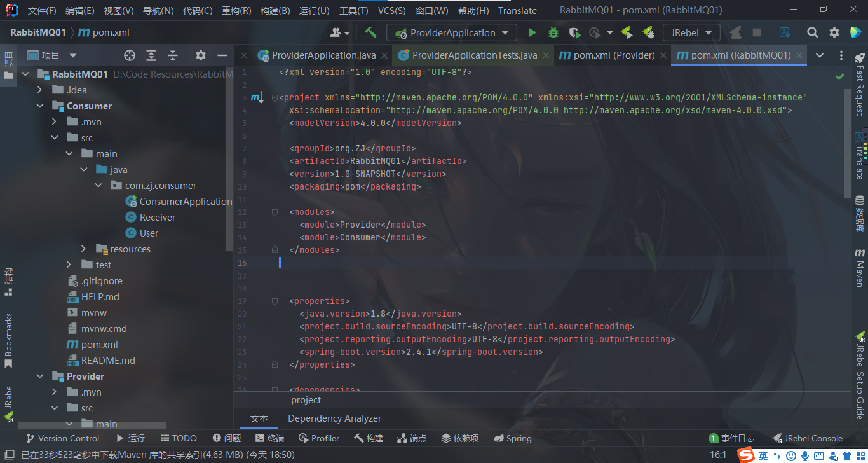Switch to Dependency Analyzer bottom tab
Image resolution: width=868 pixels, height=463 pixels.
[334, 418]
